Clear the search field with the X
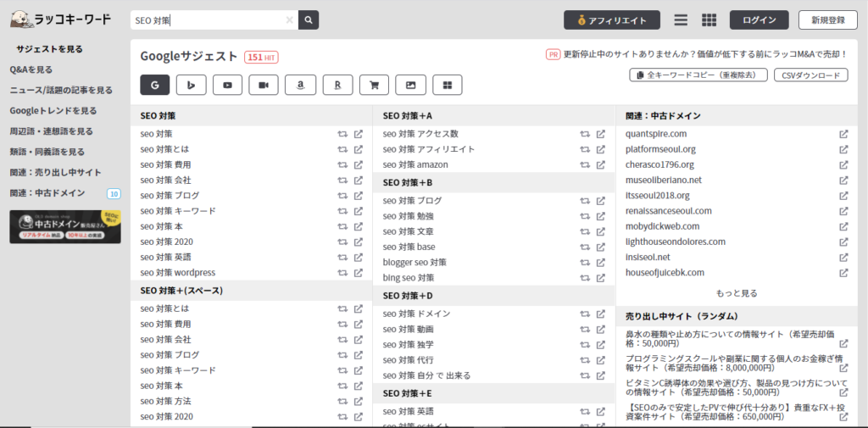Viewport: 868px width, 428px height. pos(289,20)
